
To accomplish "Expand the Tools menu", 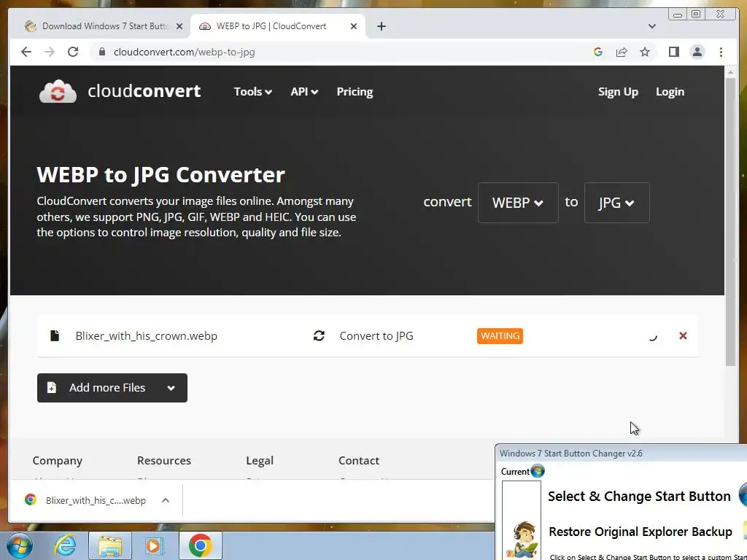I will (x=252, y=91).
